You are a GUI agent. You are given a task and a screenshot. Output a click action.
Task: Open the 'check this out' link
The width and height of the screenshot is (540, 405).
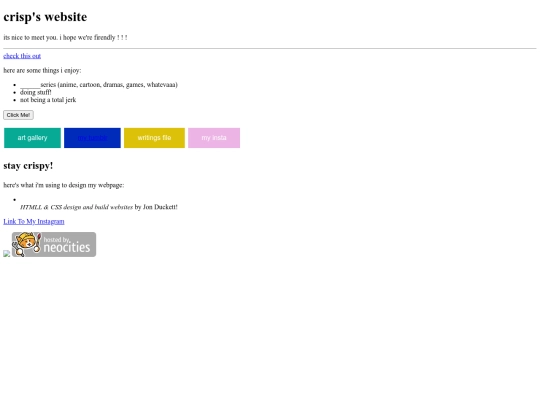22,56
